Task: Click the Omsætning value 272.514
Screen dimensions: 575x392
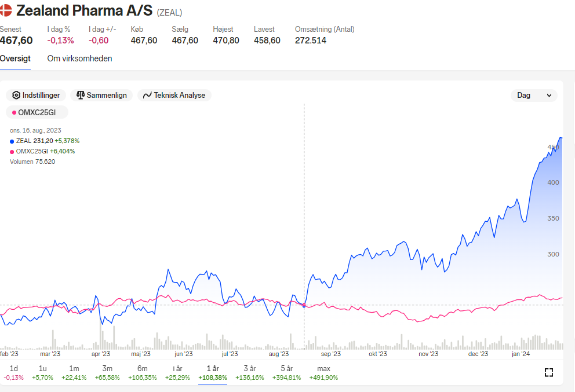Action: (x=311, y=41)
